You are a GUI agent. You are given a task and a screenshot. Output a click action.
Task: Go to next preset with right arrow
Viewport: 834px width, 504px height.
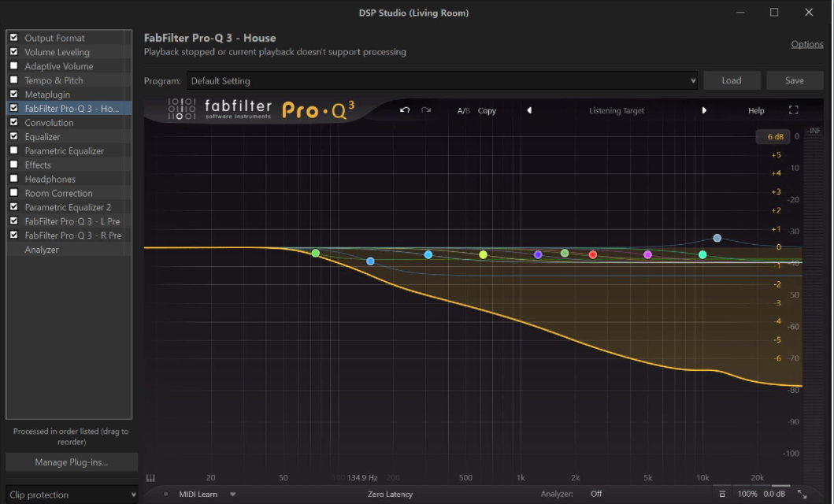704,110
